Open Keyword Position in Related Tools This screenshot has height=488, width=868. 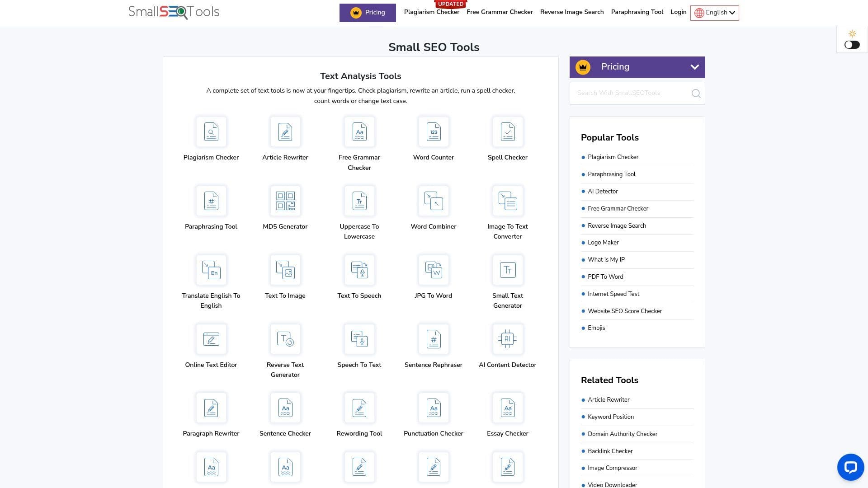(611, 417)
